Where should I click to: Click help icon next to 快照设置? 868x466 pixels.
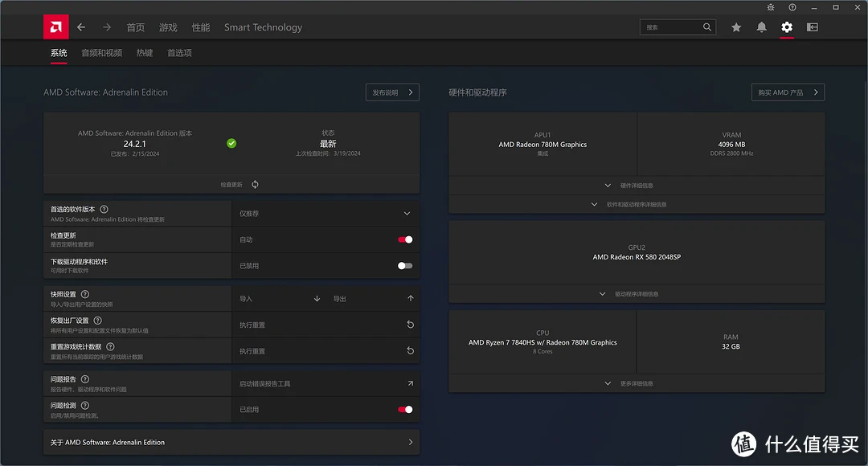tap(85, 294)
